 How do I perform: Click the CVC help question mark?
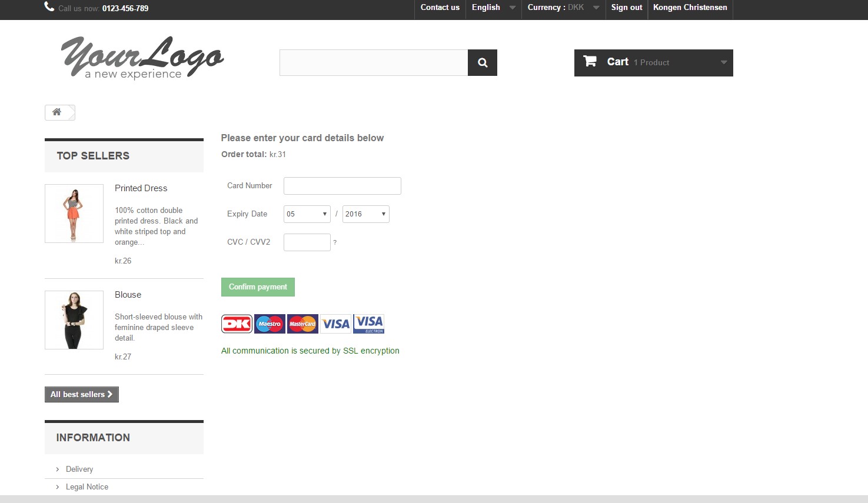tap(335, 242)
